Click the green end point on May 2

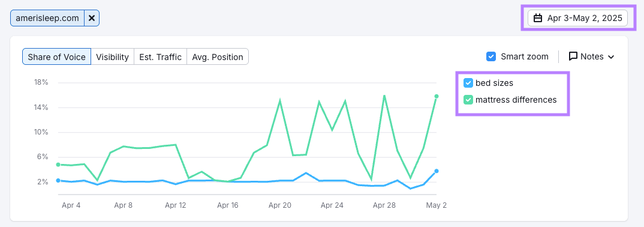click(x=436, y=96)
